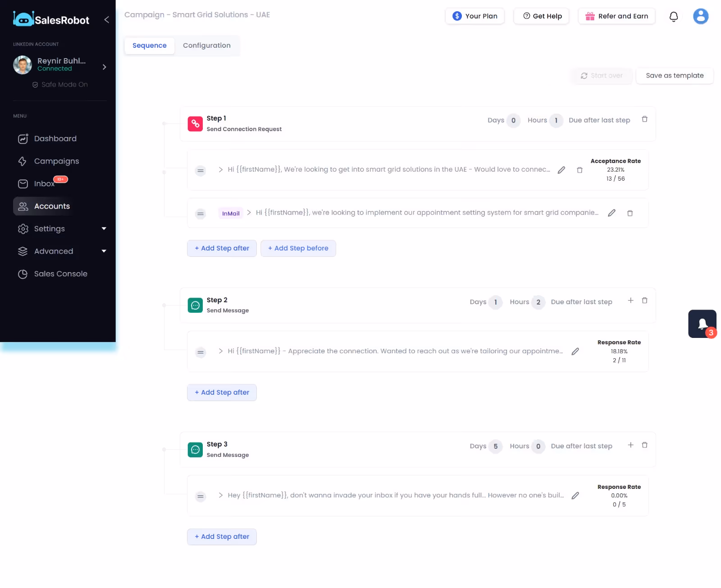Collapse the sidebar with the chevron
This screenshot has height=588, width=721.
[106, 20]
